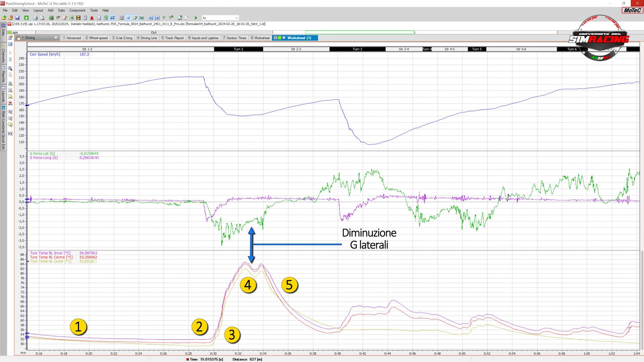Click the Turn 3 section header

[x=357, y=49]
